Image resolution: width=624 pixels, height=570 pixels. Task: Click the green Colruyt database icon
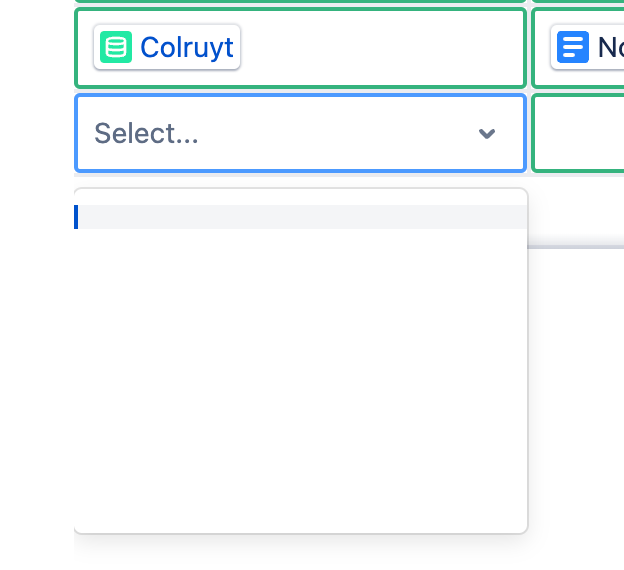116,47
